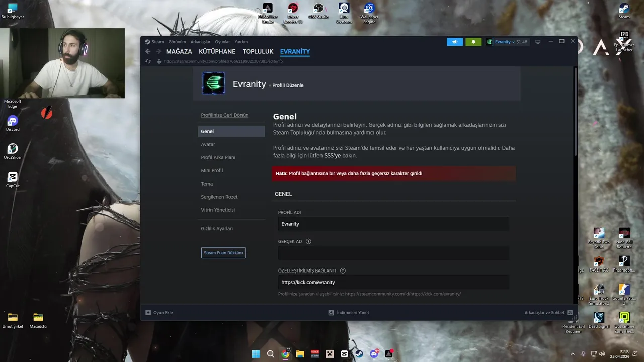This screenshot has width=644, height=362.
Task: Open taskbar Search
Action: 271,354
